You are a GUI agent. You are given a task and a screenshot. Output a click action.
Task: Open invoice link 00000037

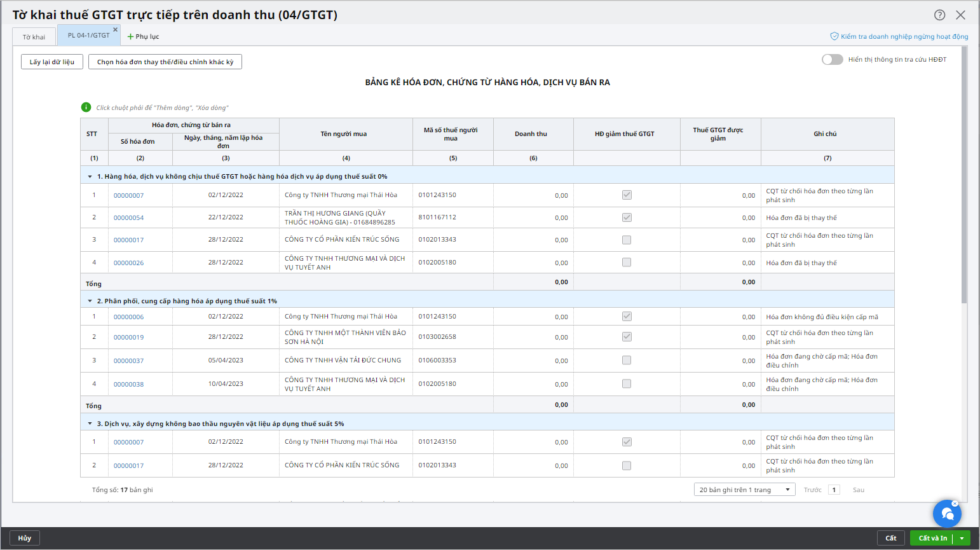[128, 361]
